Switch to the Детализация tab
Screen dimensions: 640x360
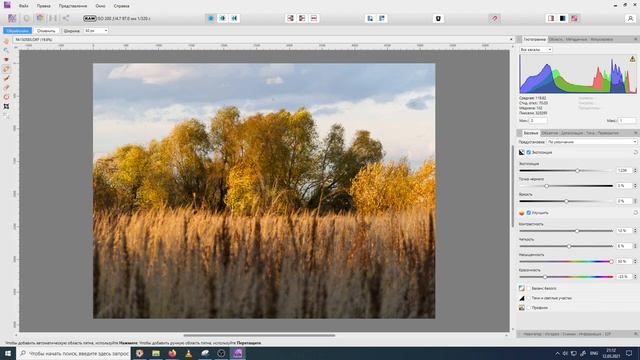572,133
